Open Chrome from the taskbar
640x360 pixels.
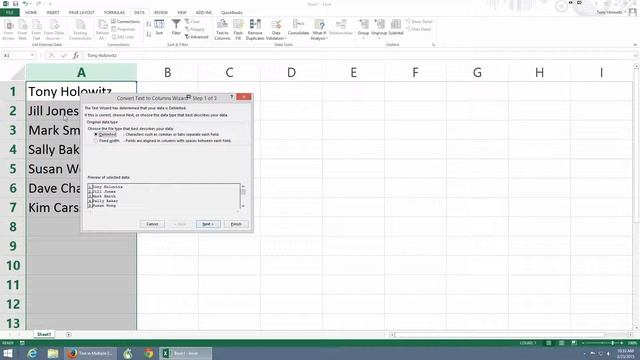[x=148, y=353]
